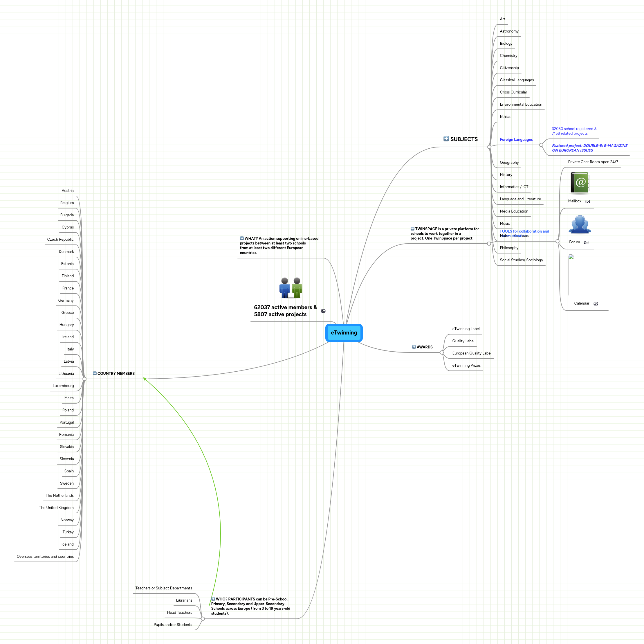Open the image attachment icon beside Forum
The image size is (644, 644).
(587, 242)
